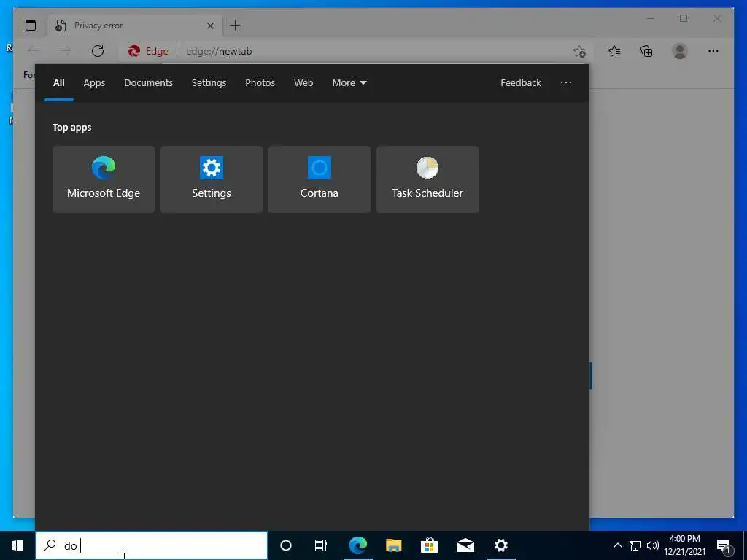This screenshot has width=747, height=560.
Task: Open Task View on the taskbar
Action: tap(321, 545)
